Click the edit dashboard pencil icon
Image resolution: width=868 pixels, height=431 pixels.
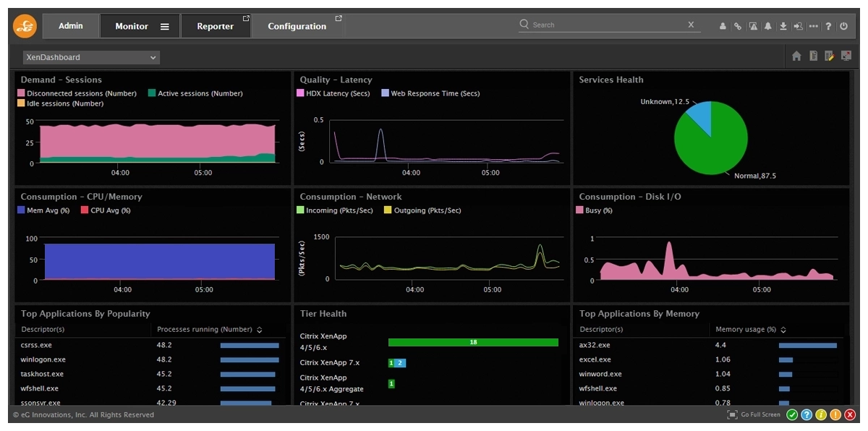[x=830, y=56]
